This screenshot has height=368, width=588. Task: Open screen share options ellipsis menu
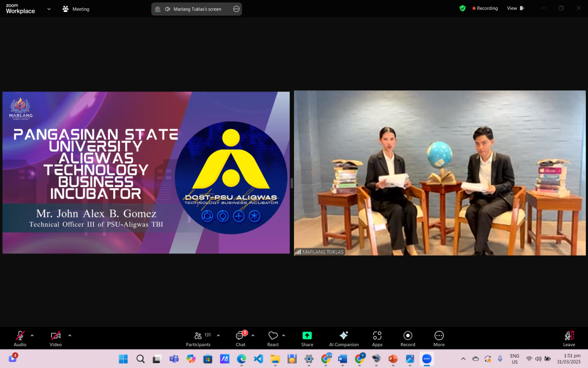[236, 9]
